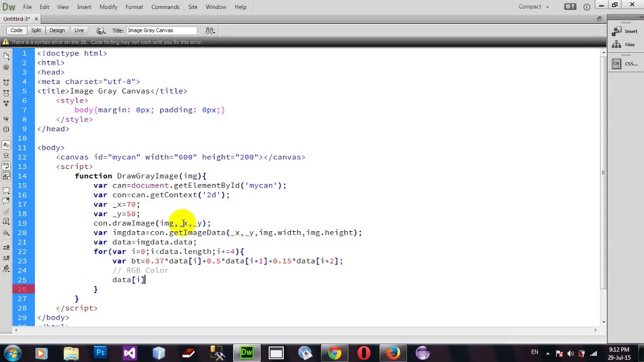The image size is (644, 362).
Task: Open the Insert menu
Action: (x=84, y=7)
